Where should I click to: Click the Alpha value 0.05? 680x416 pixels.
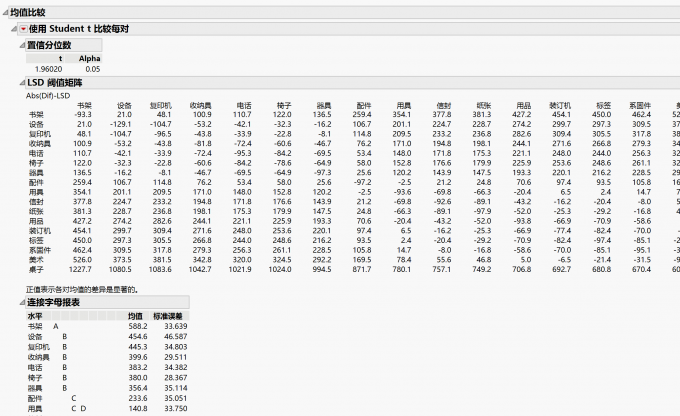92,69
